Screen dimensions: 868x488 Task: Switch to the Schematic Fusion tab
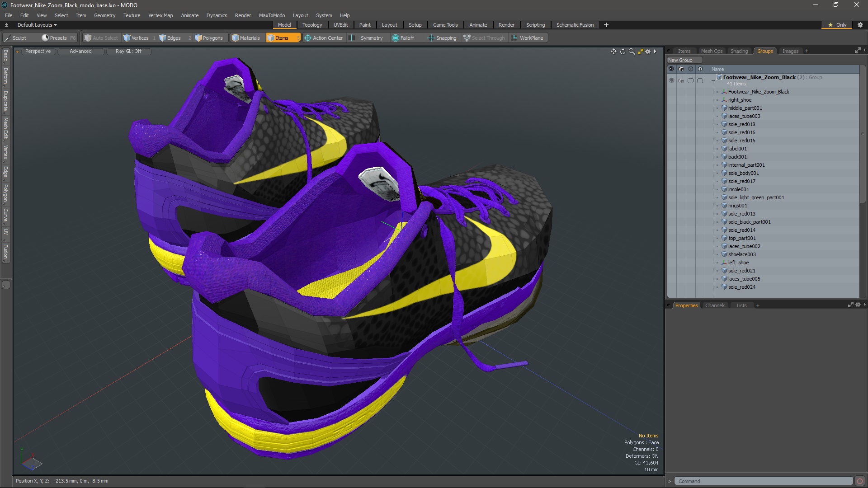575,25
